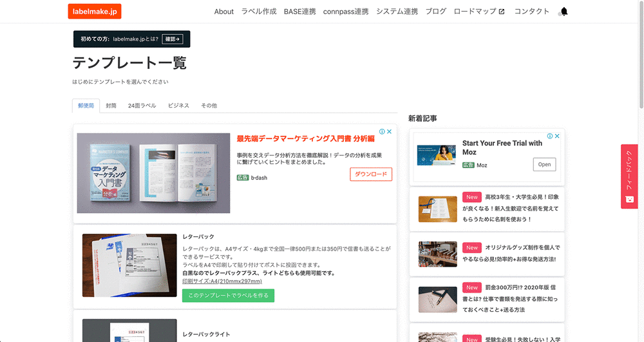Viewport: 644px width, 342px height.
Task: Go to BASE連携 page
Action: 300,12
